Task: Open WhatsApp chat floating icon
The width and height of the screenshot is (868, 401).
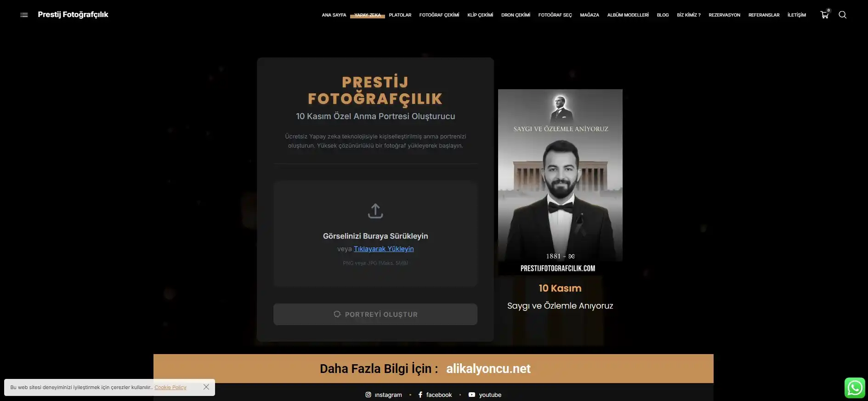Action: (855, 388)
